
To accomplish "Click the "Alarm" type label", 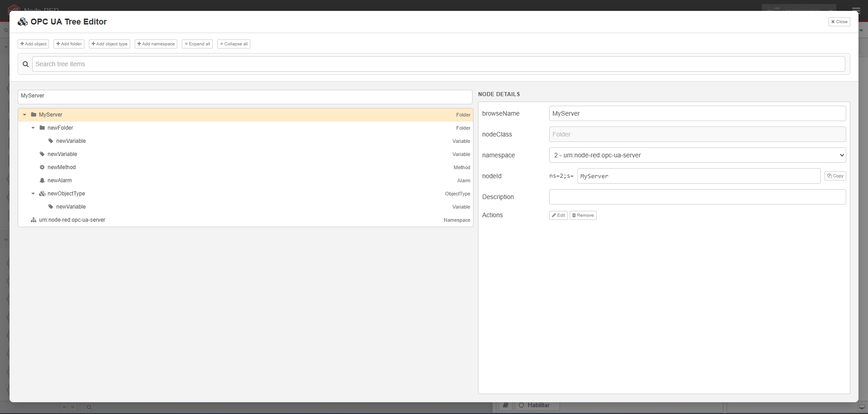I will pos(463,181).
